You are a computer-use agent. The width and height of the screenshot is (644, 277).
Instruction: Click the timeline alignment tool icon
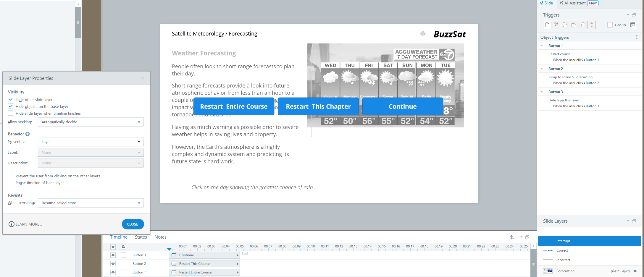[x=512, y=237]
